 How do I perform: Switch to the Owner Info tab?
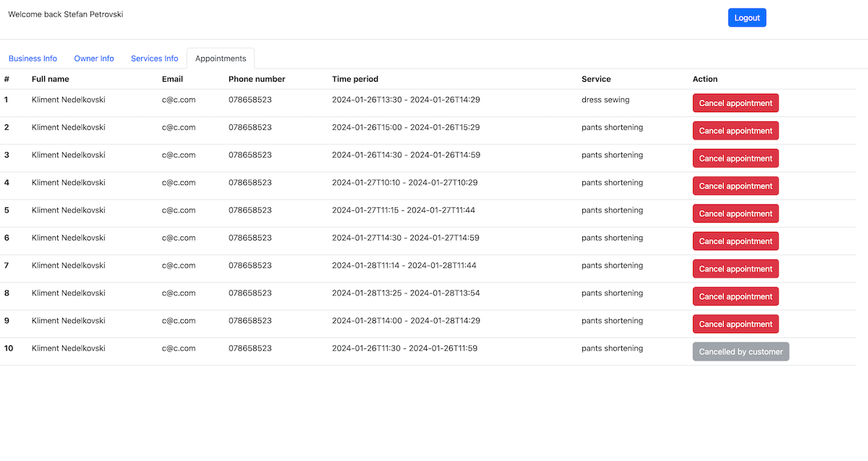pyautogui.click(x=94, y=59)
